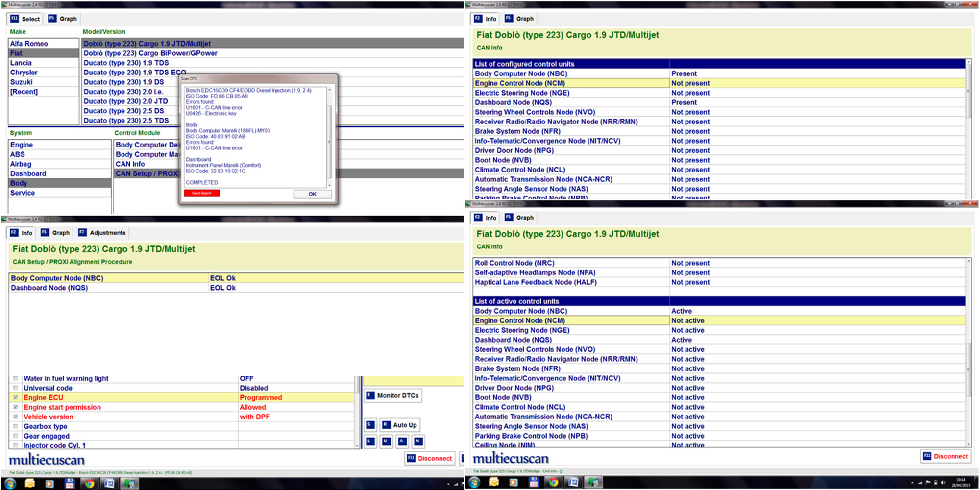Click the red Send Report button
The width and height of the screenshot is (980, 490).
click(x=202, y=193)
